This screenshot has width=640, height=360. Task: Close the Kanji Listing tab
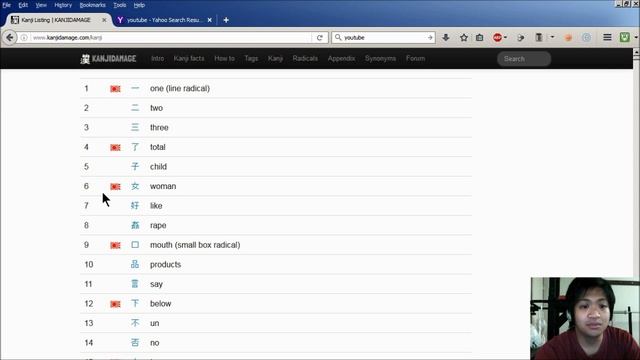point(104,20)
